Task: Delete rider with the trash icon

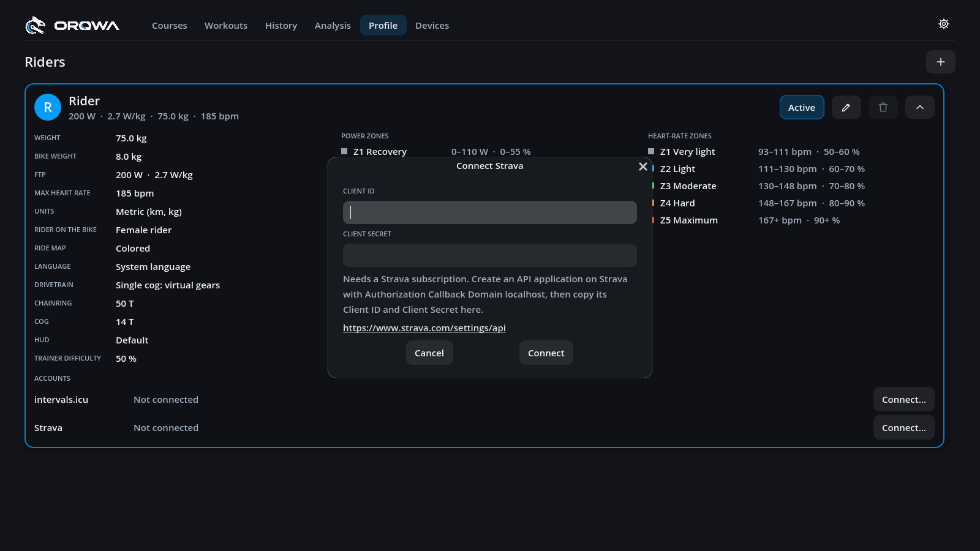Action: [x=883, y=107]
